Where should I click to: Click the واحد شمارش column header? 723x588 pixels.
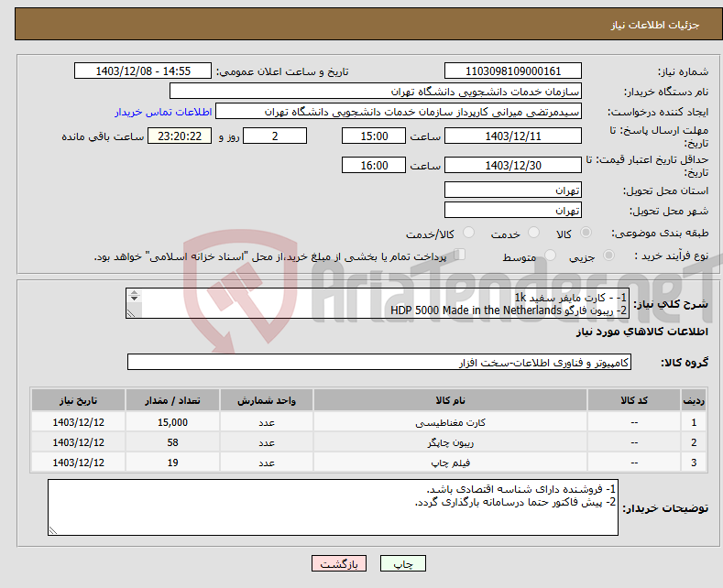pos(267,400)
